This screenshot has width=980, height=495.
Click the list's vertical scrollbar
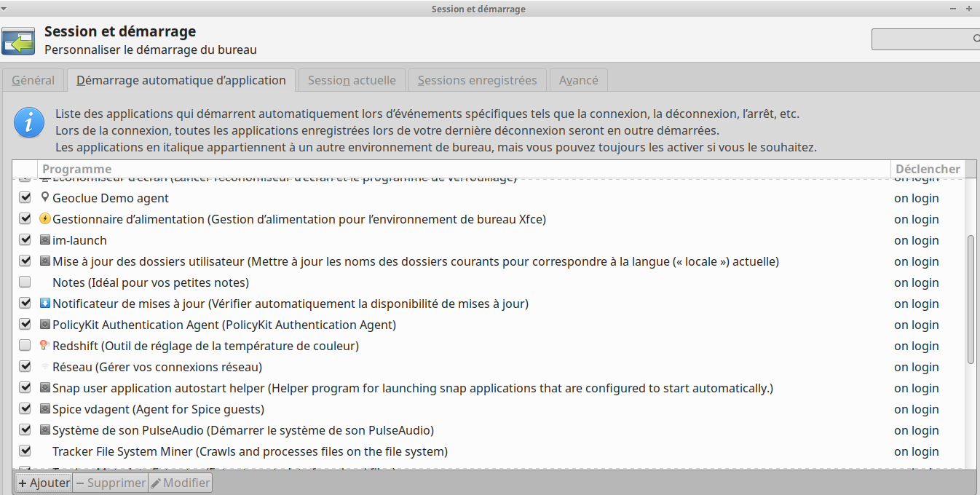point(971,299)
